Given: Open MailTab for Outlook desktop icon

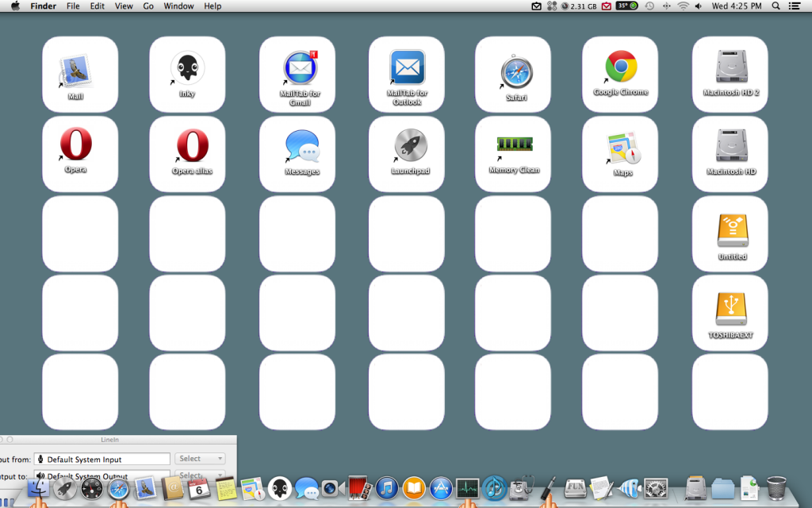Looking at the screenshot, I should (x=408, y=67).
